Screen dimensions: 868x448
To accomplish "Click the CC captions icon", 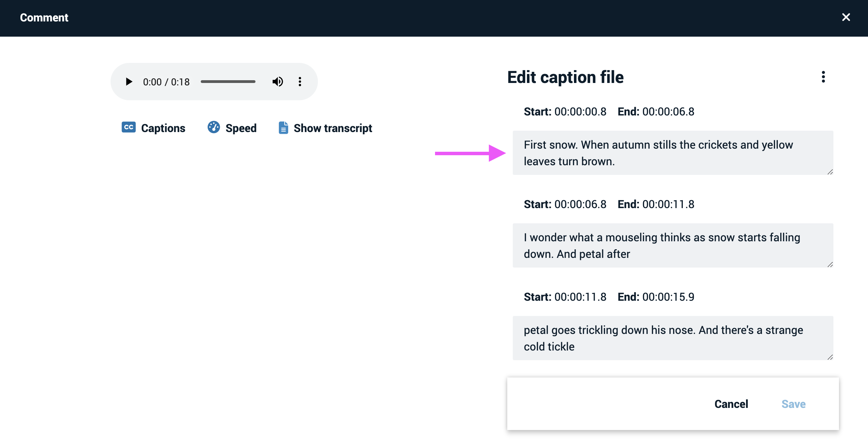I will pyautogui.click(x=129, y=127).
